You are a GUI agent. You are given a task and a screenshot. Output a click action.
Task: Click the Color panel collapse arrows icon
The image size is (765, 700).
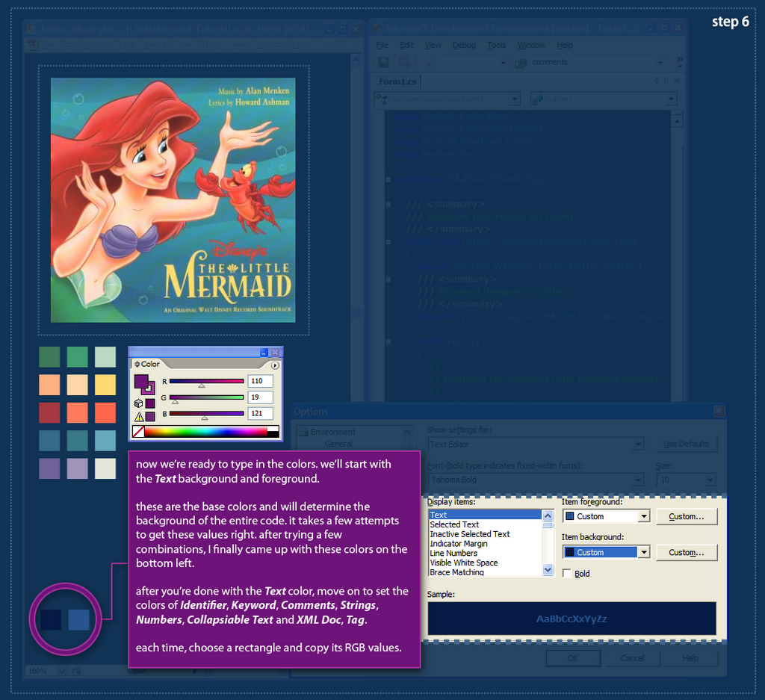tap(137, 364)
